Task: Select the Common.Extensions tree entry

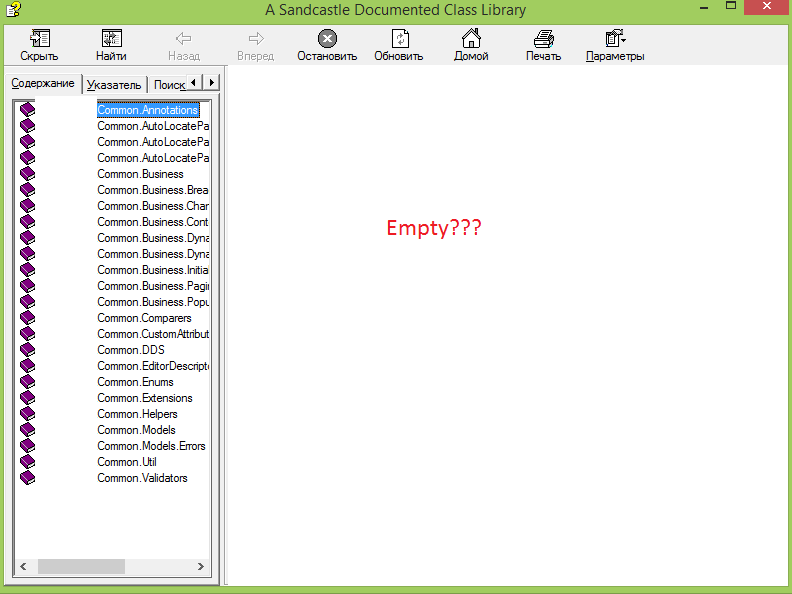Action: click(145, 398)
